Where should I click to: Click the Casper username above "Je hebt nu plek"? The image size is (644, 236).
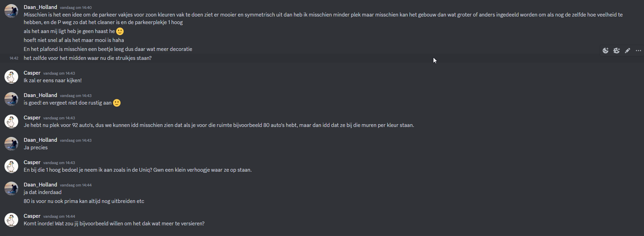tap(32, 118)
